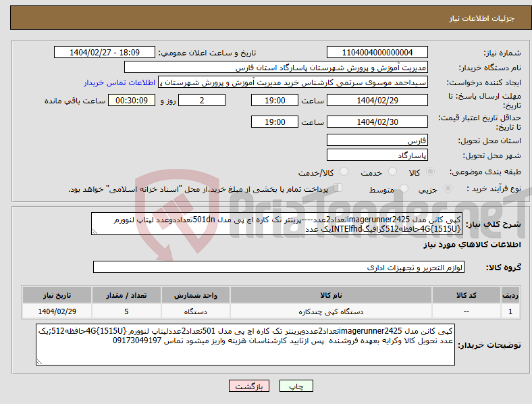Click the نام دستگاه خریدار field
This screenshot has width=532, height=404.
pos(276,67)
